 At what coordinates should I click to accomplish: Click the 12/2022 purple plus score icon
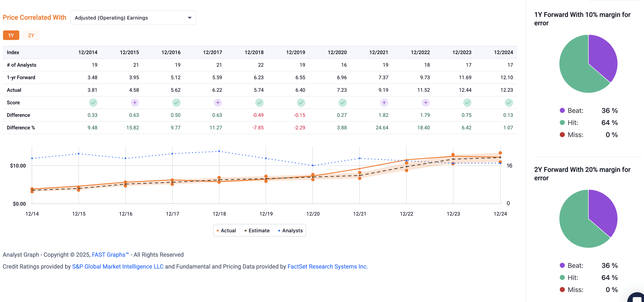[x=425, y=103]
